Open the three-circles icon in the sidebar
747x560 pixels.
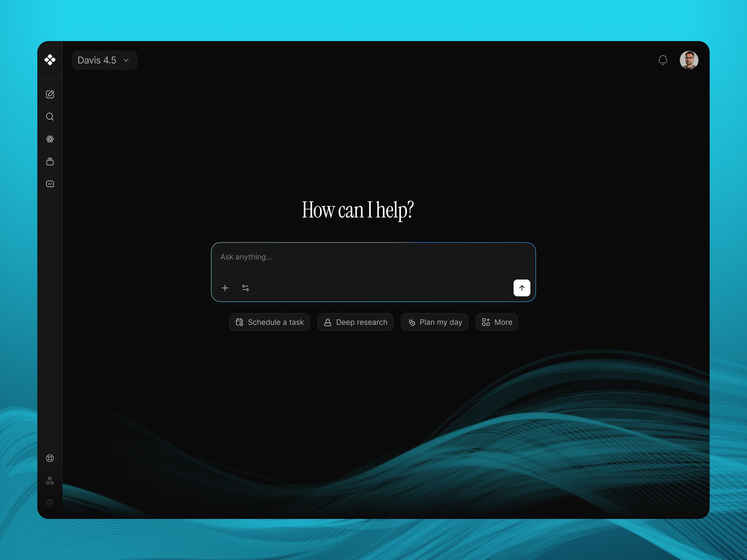(50, 481)
